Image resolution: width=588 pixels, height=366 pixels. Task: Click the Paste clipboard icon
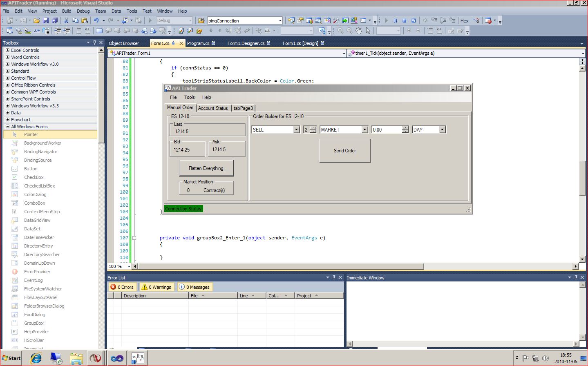(85, 20)
